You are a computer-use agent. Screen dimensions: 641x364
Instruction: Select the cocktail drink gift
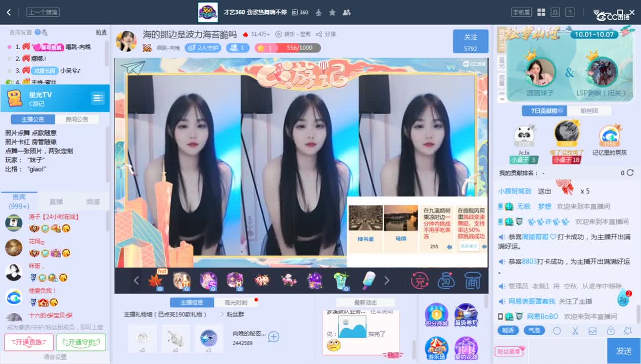pos(341,281)
